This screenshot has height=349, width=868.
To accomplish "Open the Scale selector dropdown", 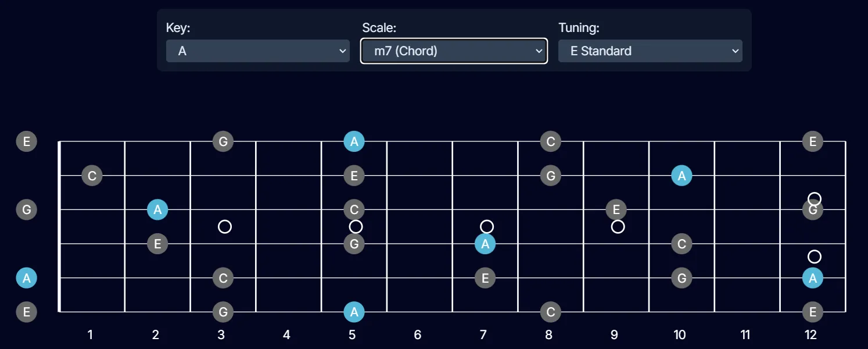I will (454, 51).
